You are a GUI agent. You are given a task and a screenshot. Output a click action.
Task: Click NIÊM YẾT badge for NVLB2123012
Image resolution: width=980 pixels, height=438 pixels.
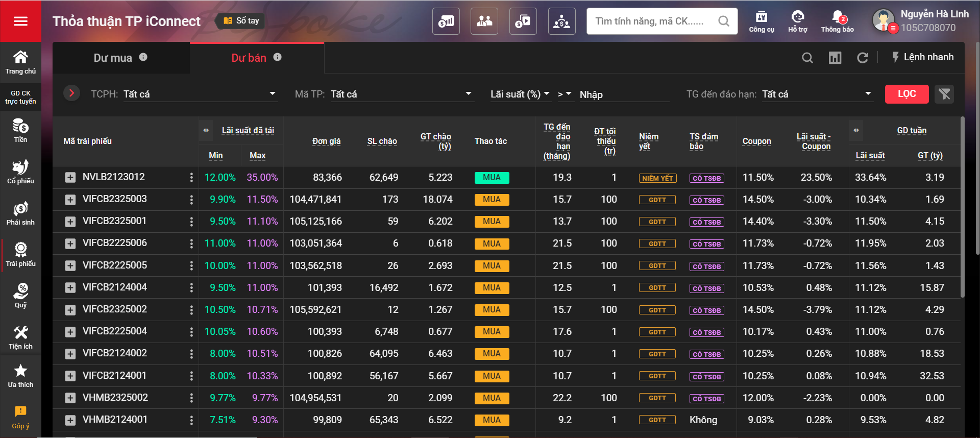tap(657, 178)
